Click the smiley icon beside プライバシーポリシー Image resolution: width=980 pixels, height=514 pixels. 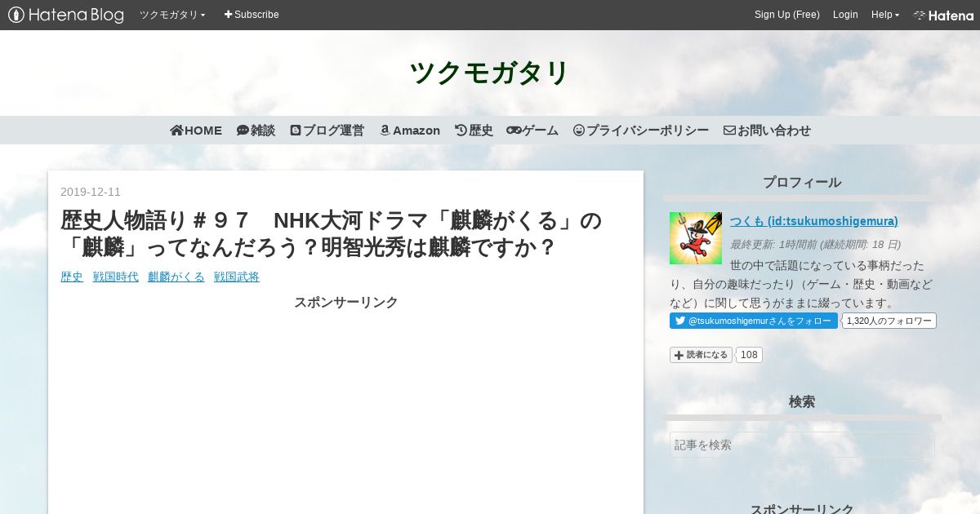(x=579, y=131)
